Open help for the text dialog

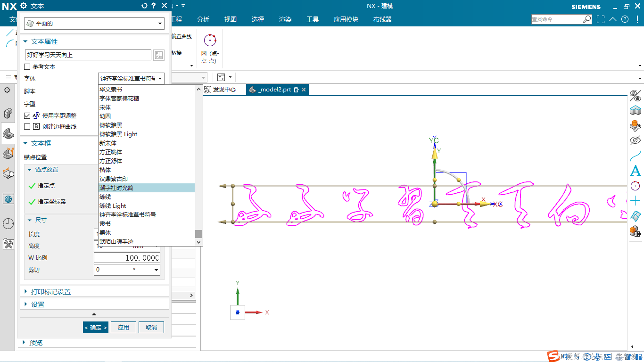154,6
